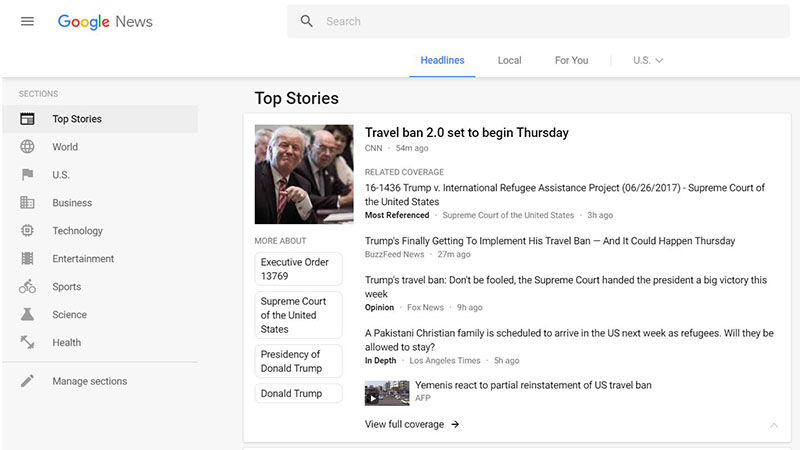The height and width of the screenshot is (450, 800).
Task: Switch to the Local tab
Action: click(x=509, y=60)
